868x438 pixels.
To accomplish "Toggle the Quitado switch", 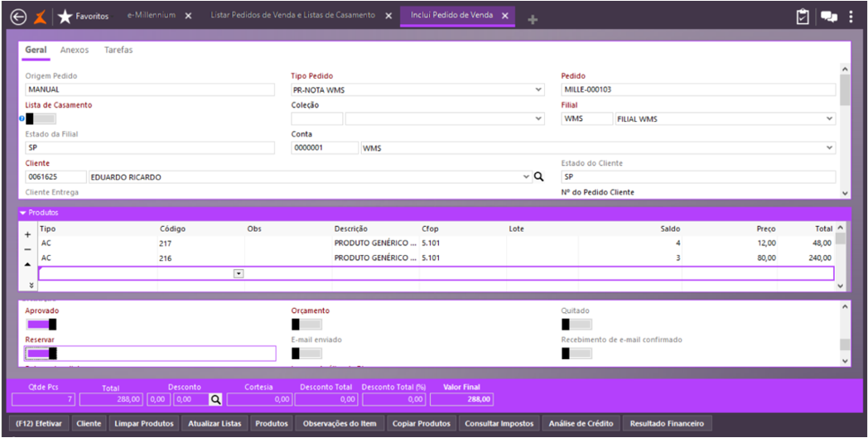I will click(x=576, y=325).
